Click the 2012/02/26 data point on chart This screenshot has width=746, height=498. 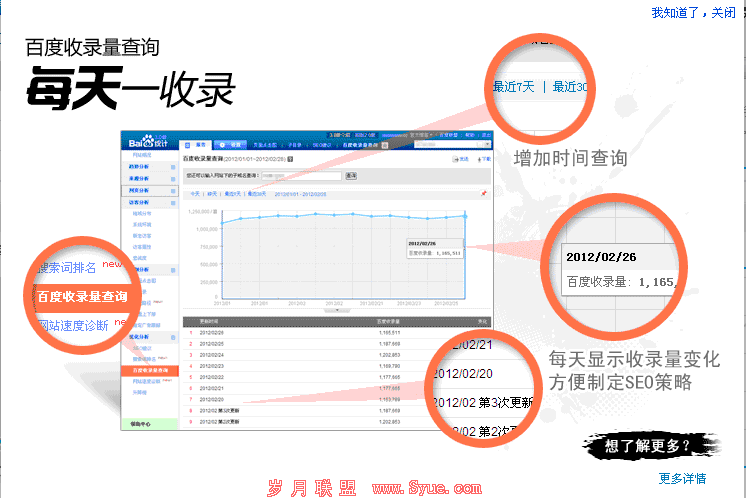[x=465, y=215]
